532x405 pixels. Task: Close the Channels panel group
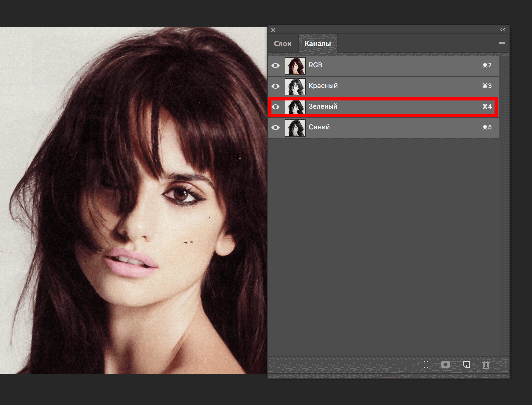click(273, 30)
